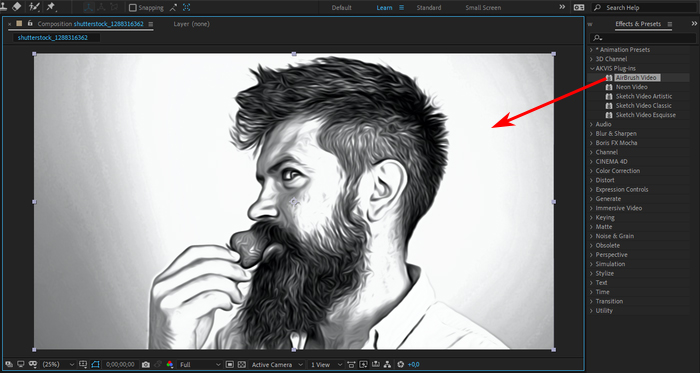Open the Layer (none) tab
Screen dimensions: 700x373
click(x=192, y=24)
